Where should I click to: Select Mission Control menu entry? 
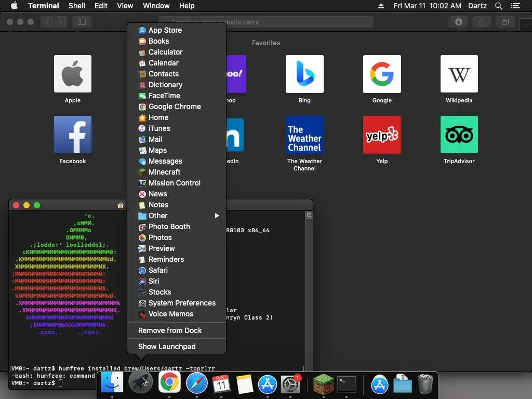[x=177, y=183]
